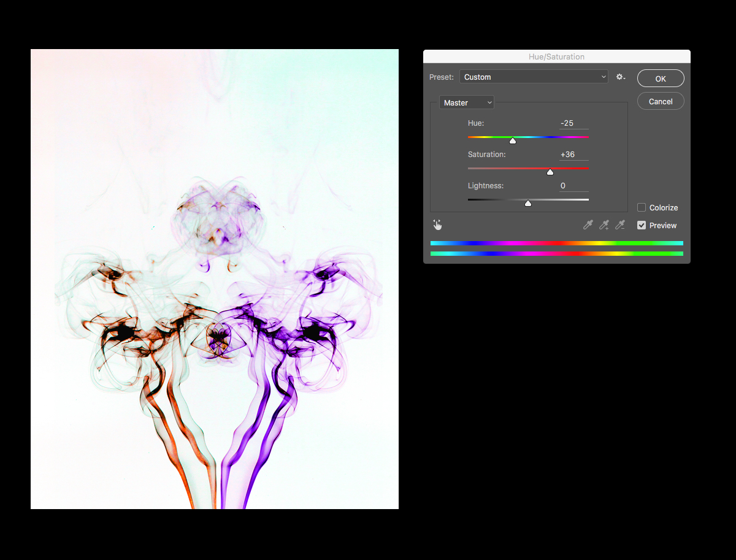The height and width of the screenshot is (560, 736).
Task: Click the Lightness label
Action: pyautogui.click(x=486, y=186)
